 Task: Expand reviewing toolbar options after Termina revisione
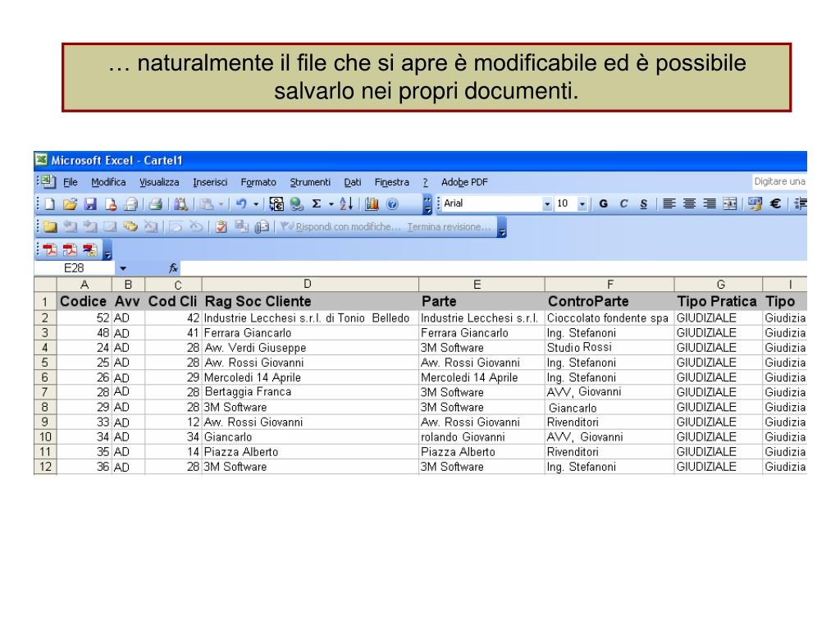pyautogui.click(x=502, y=227)
